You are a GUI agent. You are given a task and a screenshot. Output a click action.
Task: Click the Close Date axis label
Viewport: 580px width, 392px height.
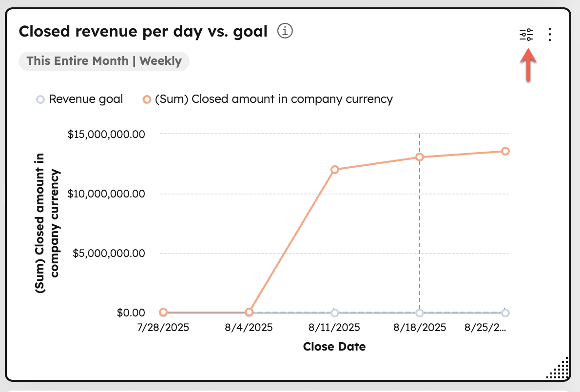pos(334,346)
